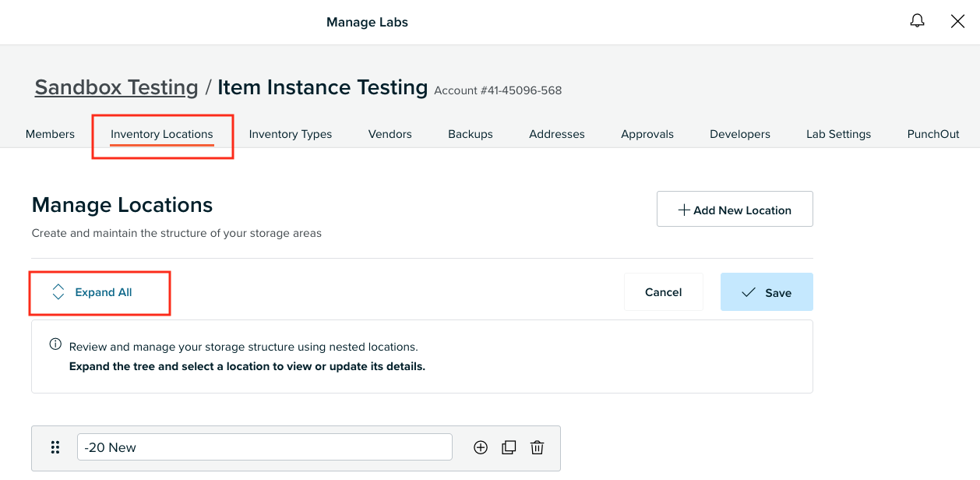Follow the Sandbox Testing breadcrumb link
Image resolution: width=980 pixels, height=480 pixels.
(117, 87)
